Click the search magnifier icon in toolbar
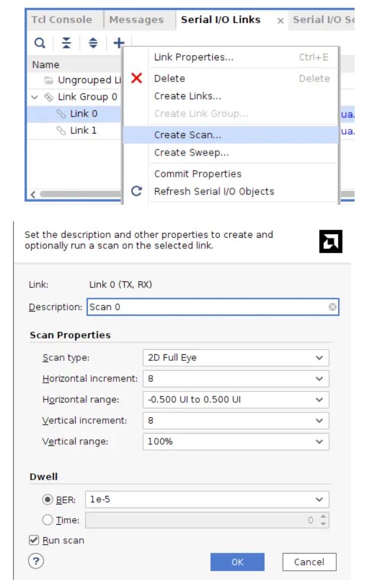Screen dimensions: 367x588 tap(39, 43)
